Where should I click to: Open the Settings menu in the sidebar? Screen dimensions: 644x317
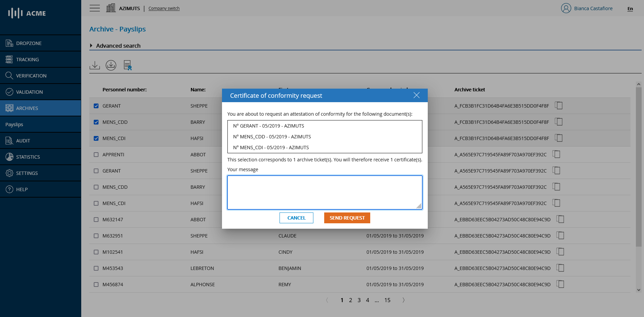tap(27, 173)
